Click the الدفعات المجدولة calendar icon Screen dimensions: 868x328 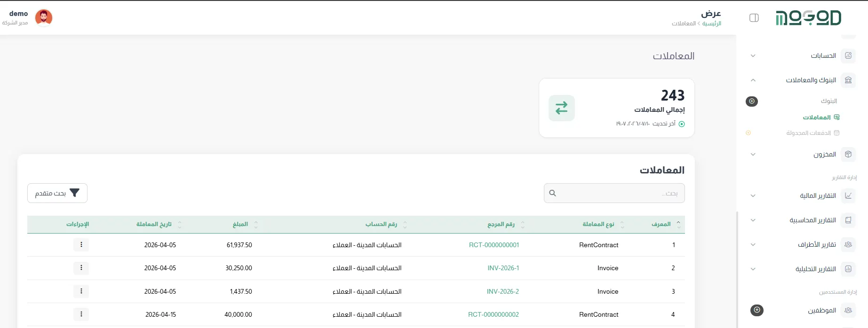(x=836, y=133)
